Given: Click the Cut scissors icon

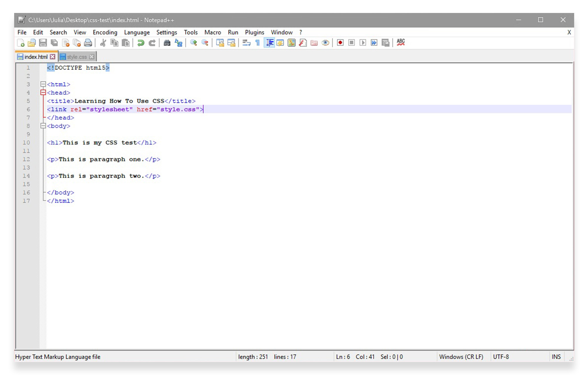Looking at the screenshot, I should [103, 43].
